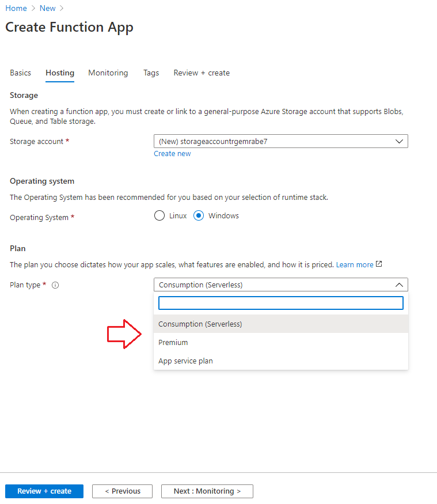This screenshot has width=437, height=504.
Task: Choose Consumption (Serverless) from the plan list
Action: [281, 324]
